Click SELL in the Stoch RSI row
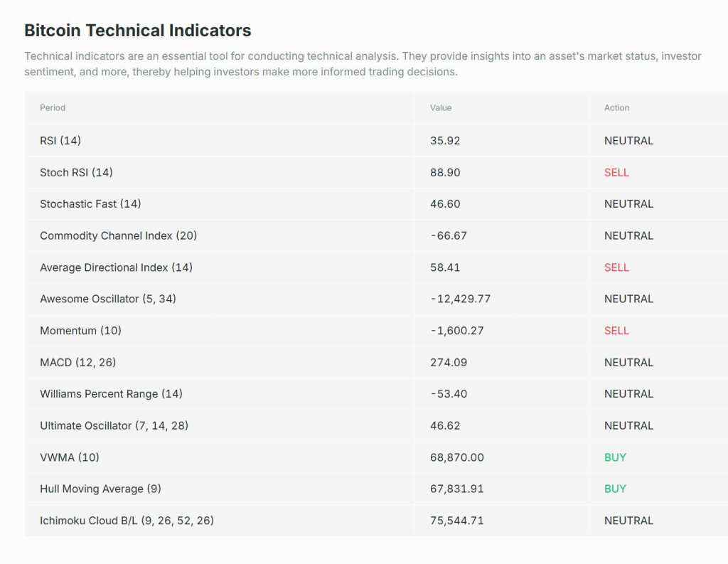 click(x=616, y=172)
